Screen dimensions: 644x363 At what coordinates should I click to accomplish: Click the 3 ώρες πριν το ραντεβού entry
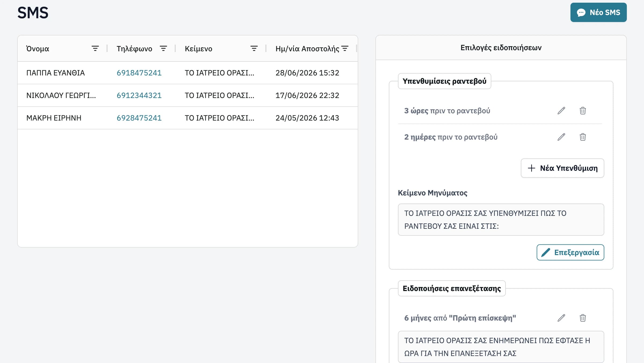tap(447, 111)
